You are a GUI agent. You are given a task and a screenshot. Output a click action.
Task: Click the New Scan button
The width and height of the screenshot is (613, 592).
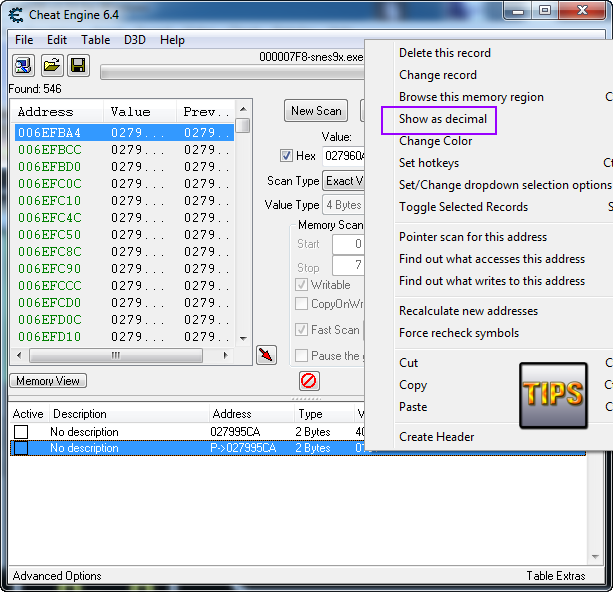(x=316, y=111)
